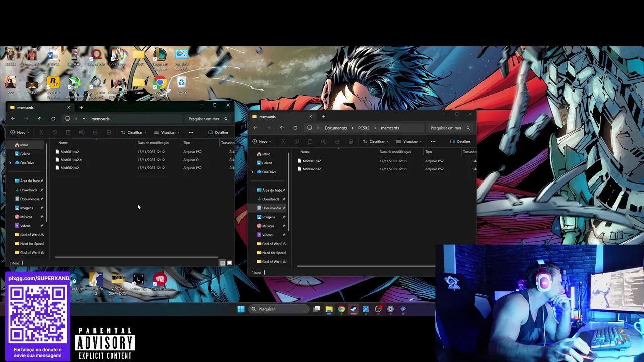Refresh the left memcards window

click(x=53, y=119)
